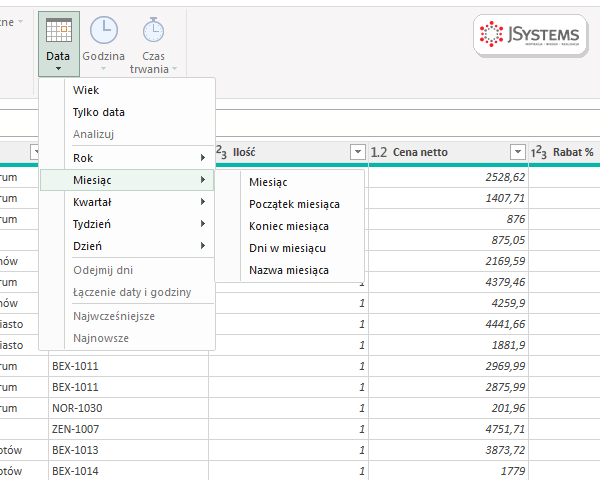Click Ilość cell in the 4751,71 row

point(289,429)
